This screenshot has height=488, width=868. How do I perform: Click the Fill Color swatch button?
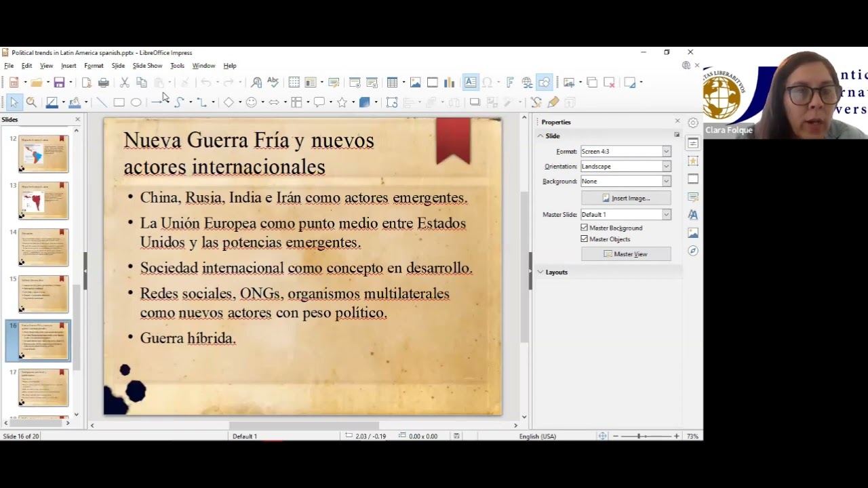click(75, 102)
